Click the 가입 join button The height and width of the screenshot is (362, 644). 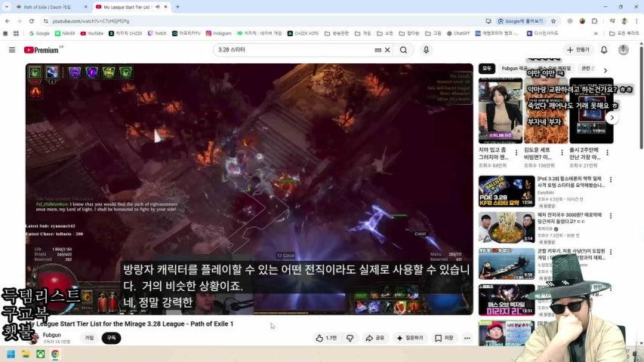pyautogui.click(x=89, y=338)
